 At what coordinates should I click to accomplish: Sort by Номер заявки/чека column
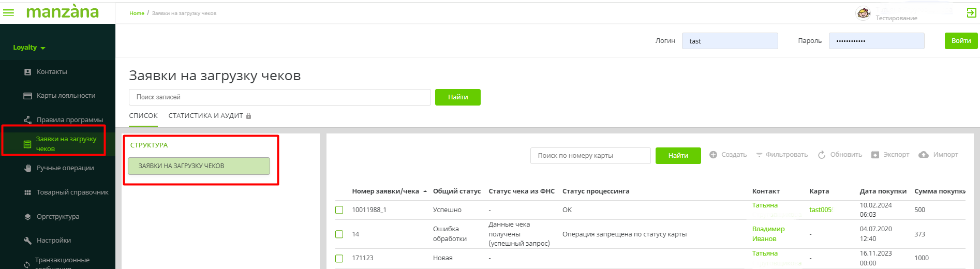(x=385, y=191)
